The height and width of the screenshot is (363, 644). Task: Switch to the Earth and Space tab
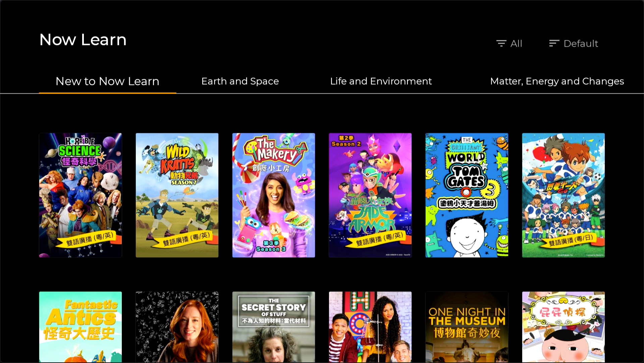(240, 81)
